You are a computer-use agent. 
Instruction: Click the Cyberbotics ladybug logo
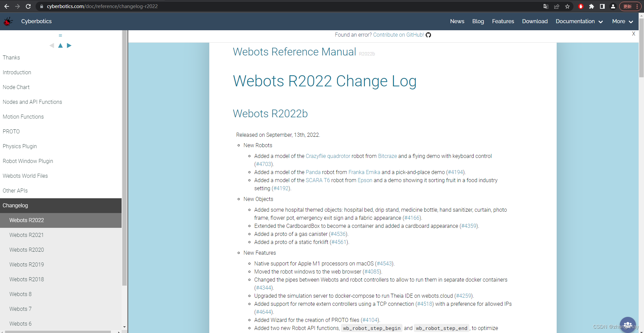(8, 22)
